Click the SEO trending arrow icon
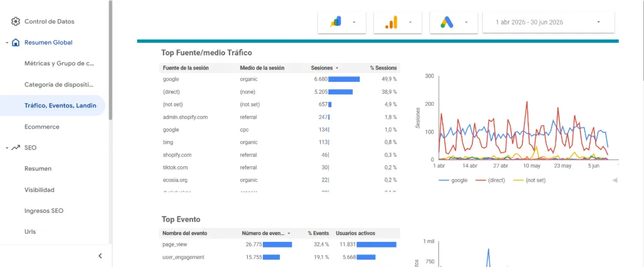Screen dimensions: 644x267 (x=16, y=147)
